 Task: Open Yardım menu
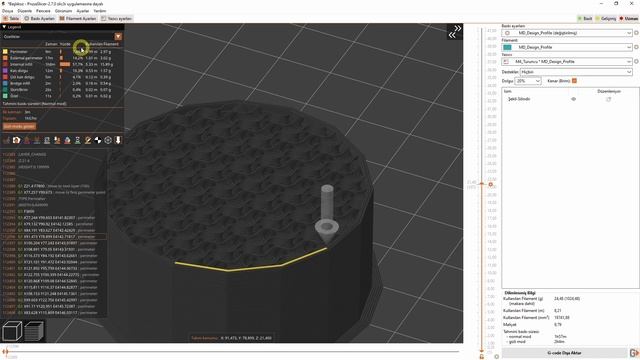click(x=100, y=11)
